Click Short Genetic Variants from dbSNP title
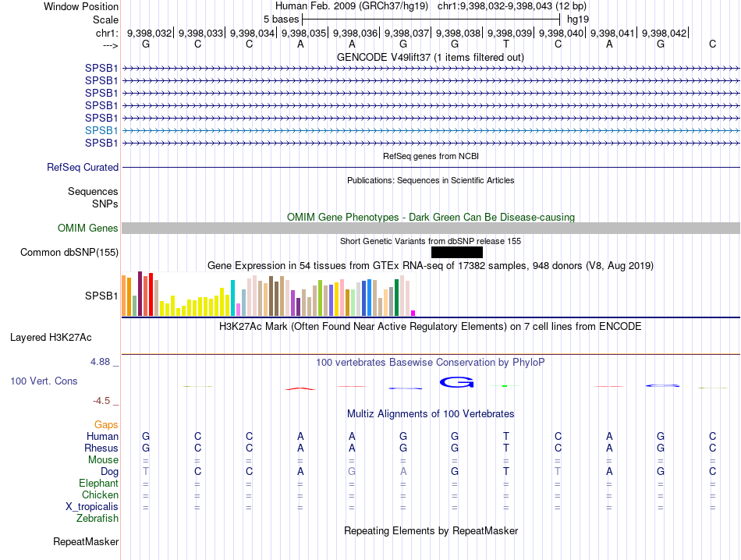The height and width of the screenshot is (560, 741). [x=431, y=241]
